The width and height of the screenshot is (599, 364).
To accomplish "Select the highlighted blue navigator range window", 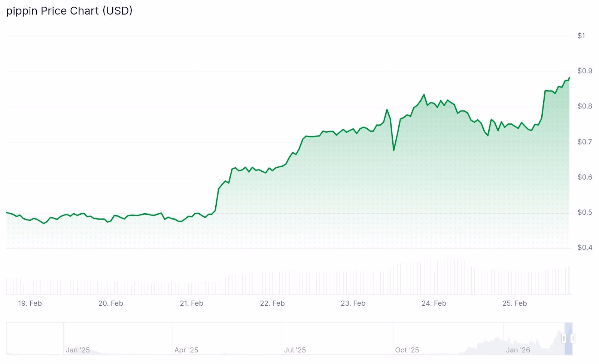I will coord(568,339).
